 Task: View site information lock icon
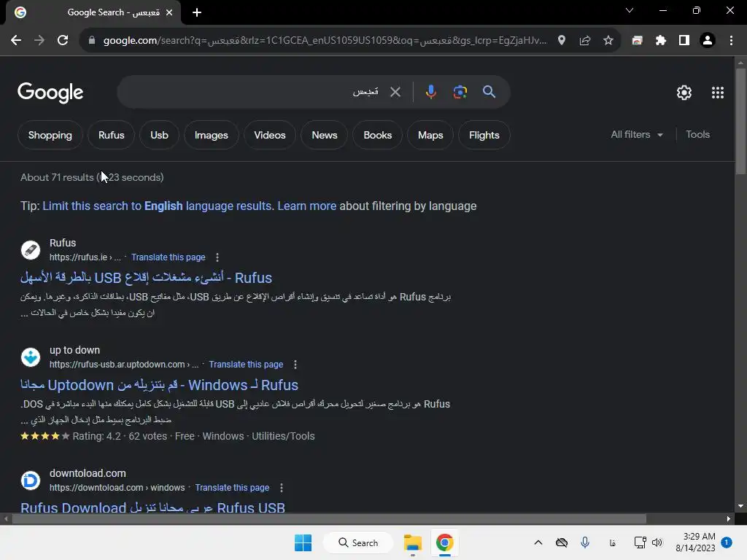tap(92, 41)
